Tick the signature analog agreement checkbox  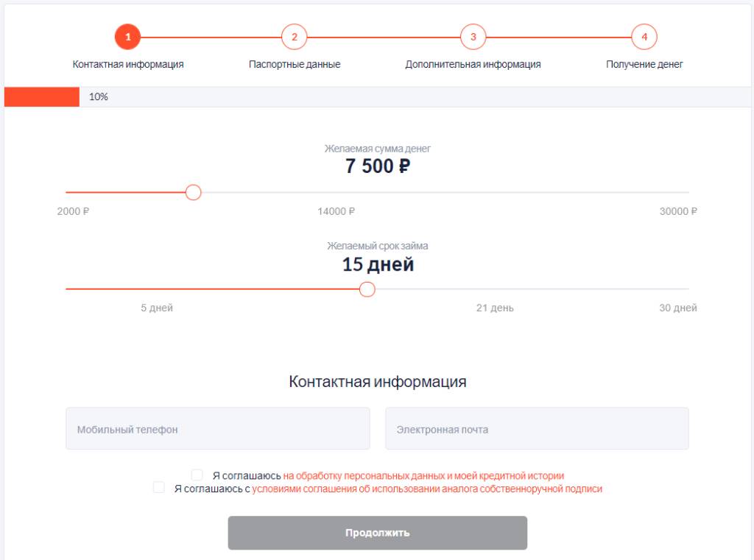pyautogui.click(x=159, y=487)
